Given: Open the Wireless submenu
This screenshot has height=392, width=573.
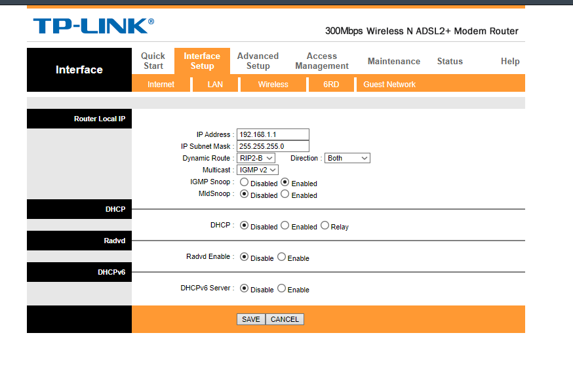Looking at the screenshot, I should pyautogui.click(x=273, y=85).
